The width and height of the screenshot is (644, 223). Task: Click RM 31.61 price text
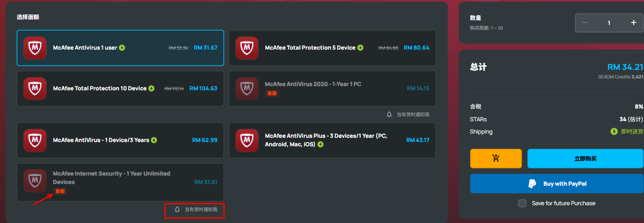pos(206,182)
